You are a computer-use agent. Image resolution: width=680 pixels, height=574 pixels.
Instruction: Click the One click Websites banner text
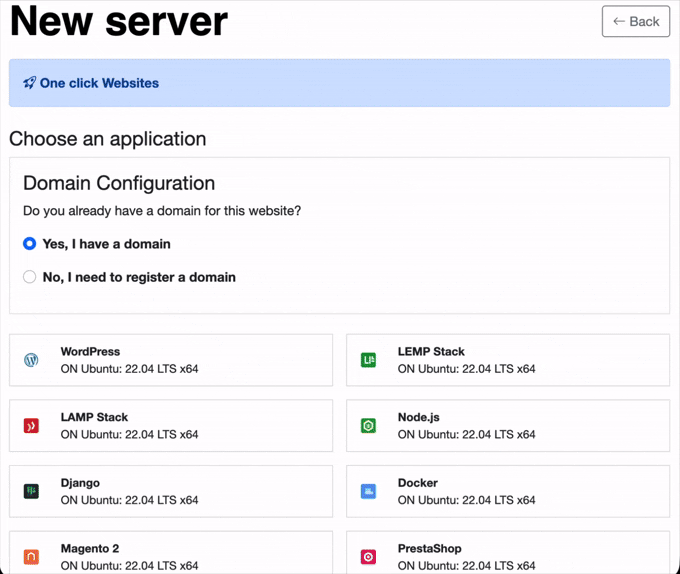[99, 83]
